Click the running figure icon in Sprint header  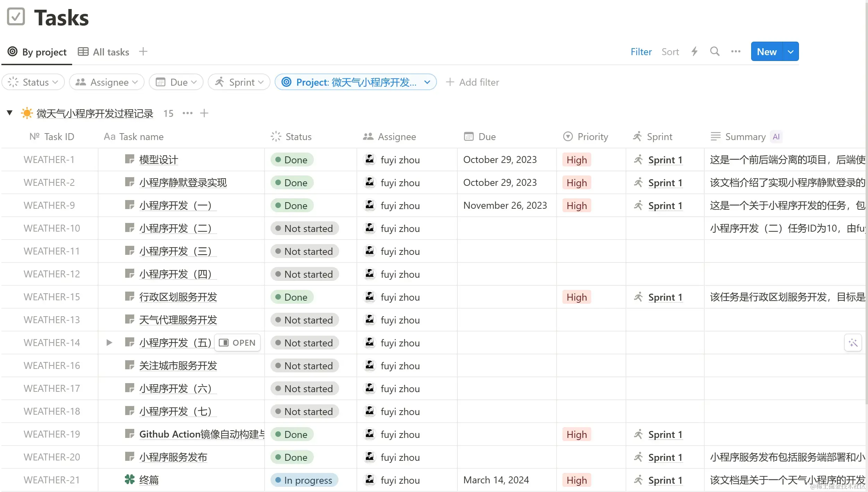pos(637,136)
